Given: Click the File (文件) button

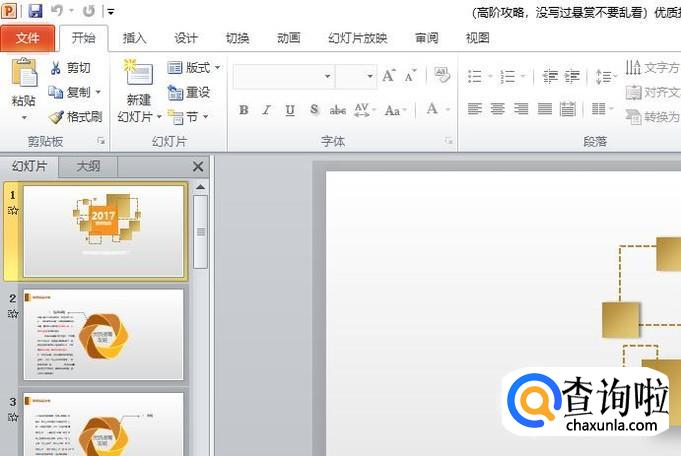Looking at the screenshot, I should click(28, 38).
